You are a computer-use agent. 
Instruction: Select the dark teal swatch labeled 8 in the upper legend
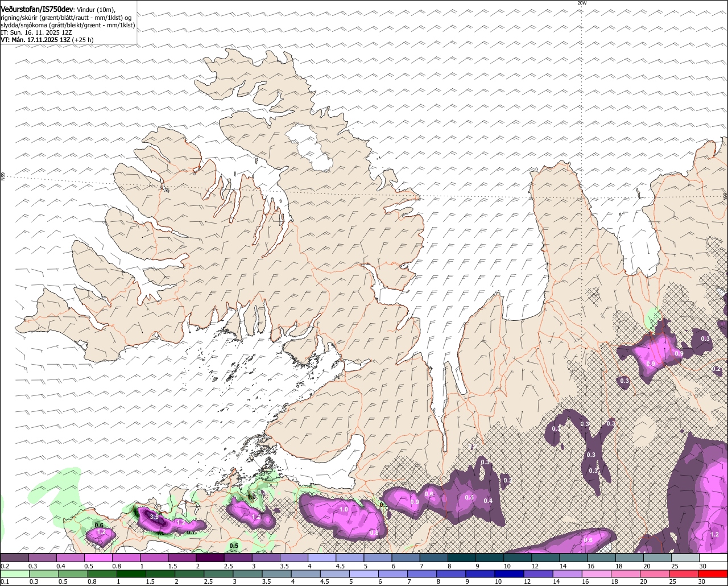coord(462,558)
